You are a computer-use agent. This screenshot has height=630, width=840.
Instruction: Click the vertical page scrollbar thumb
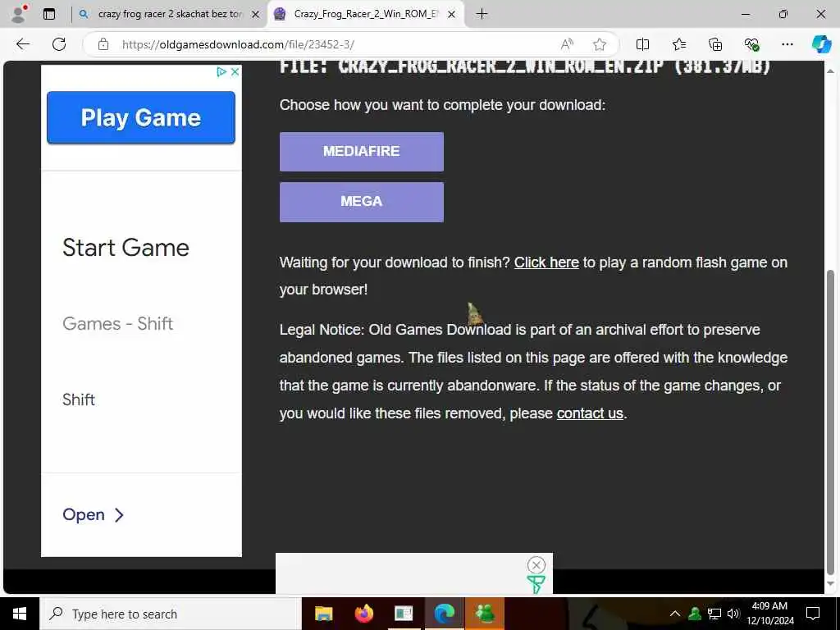pyautogui.click(x=831, y=422)
